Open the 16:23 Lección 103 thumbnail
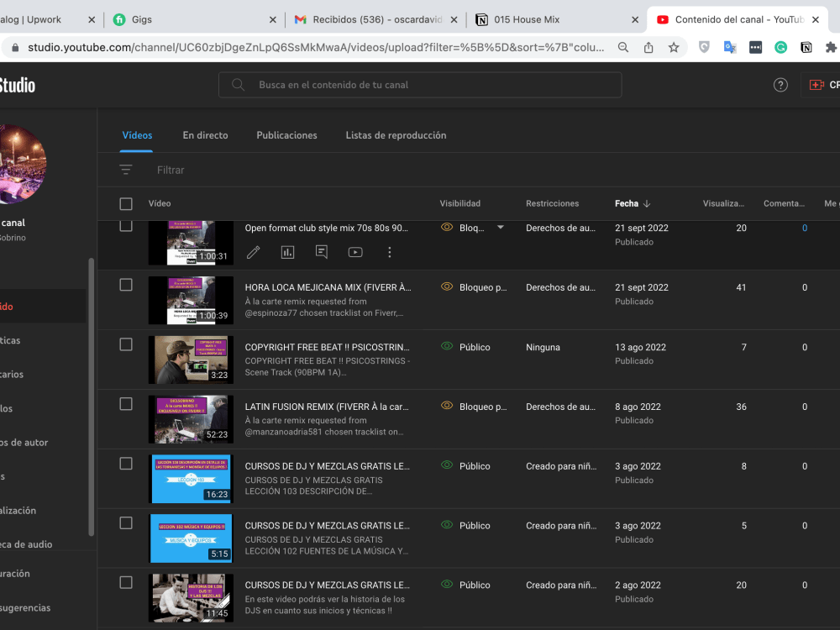This screenshot has height=630, width=840. 191,479
